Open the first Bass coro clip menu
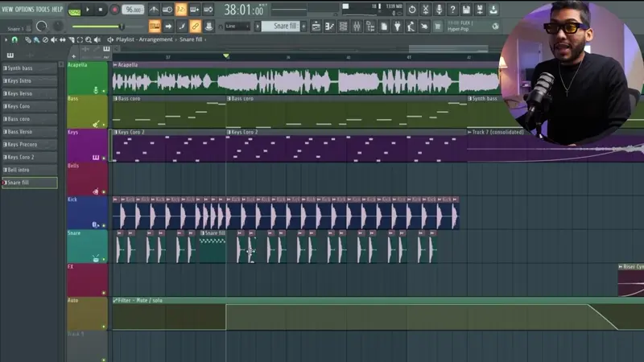Screen dimensions: 644x362 click(115, 98)
